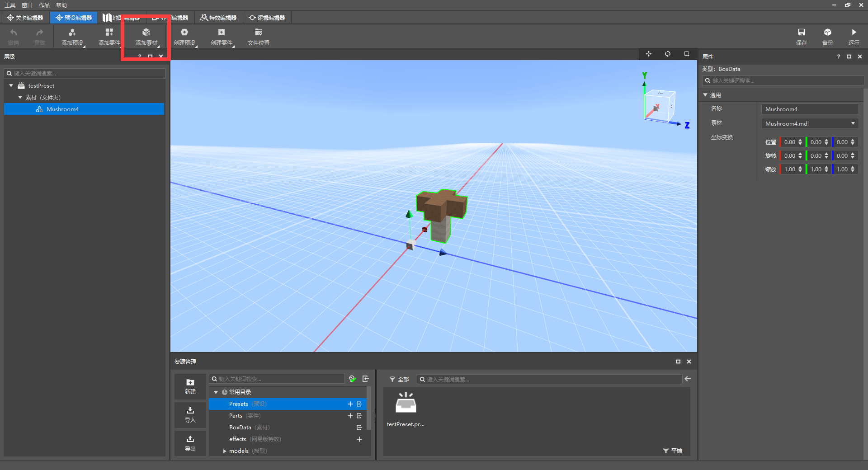Click the Parts row export icon

coord(359,416)
